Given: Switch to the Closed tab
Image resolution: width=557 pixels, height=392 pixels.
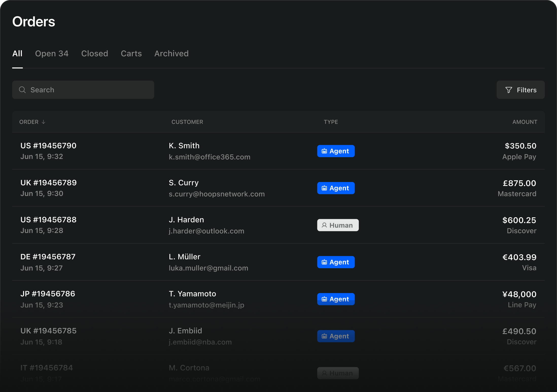Looking at the screenshot, I should (95, 54).
